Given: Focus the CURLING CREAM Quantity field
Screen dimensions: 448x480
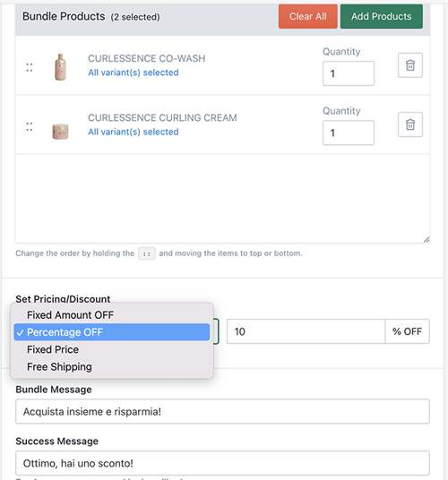Looking at the screenshot, I should 349,133.
